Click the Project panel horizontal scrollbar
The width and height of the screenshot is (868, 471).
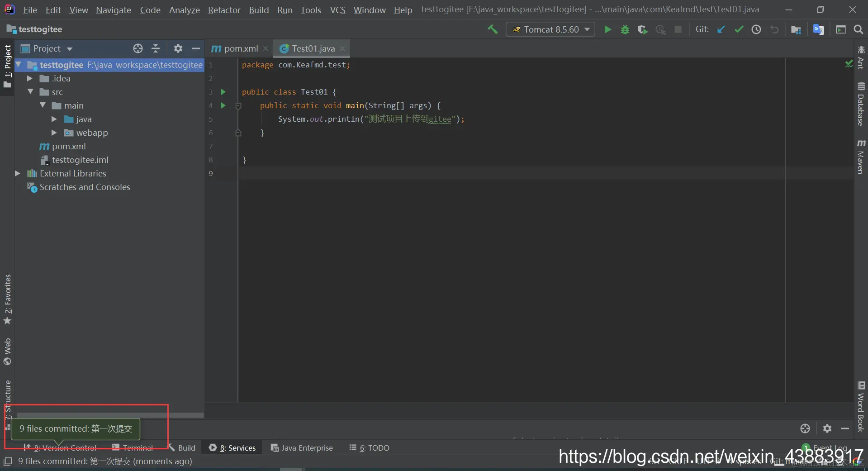coord(110,415)
